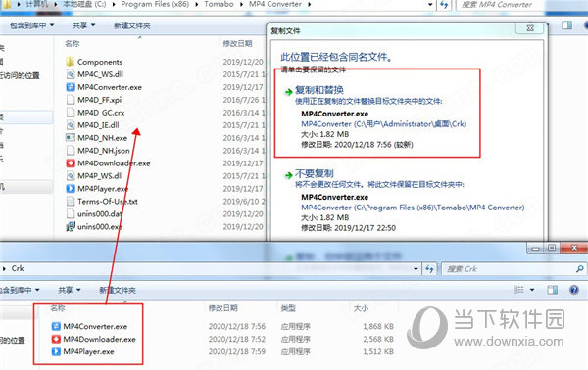Click refresh button in Crk address bar
This screenshot has width=588, height=370.
pyautogui.click(x=429, y=269)
